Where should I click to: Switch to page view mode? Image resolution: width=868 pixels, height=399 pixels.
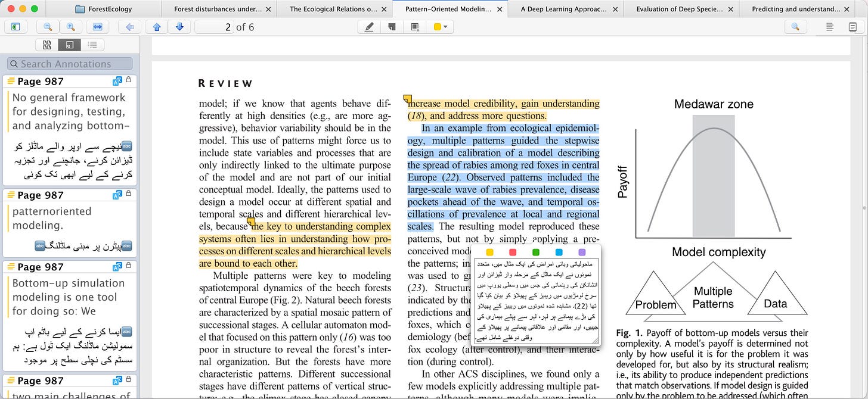click(x=852, y=27)
